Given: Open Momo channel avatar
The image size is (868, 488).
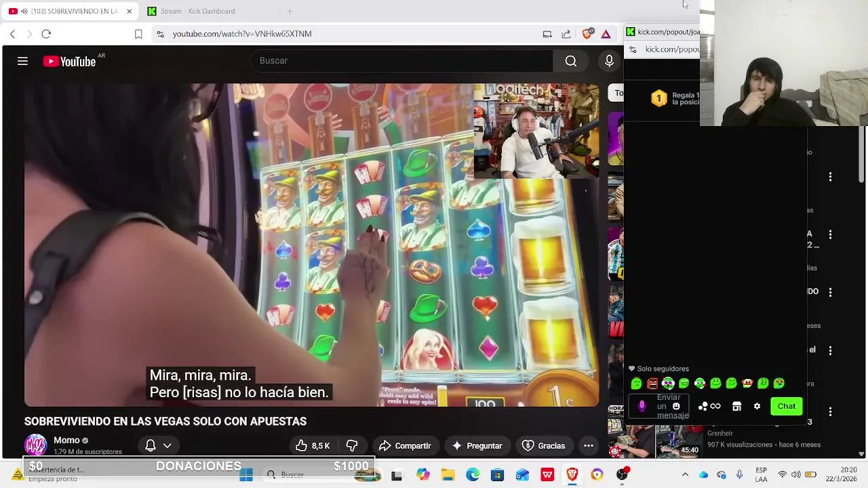Looking at the screenshot, I should coord(35,445).
